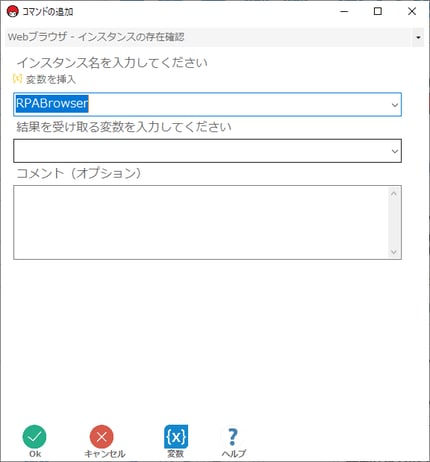Click the 変数を挿入 link text
This screenshot has width=430, height=462.
(x=51, y=79)
